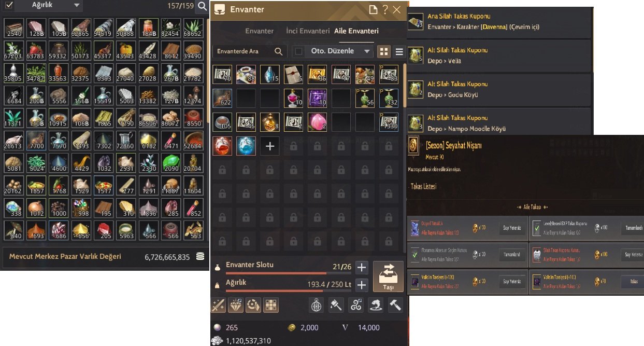
Task: Switch to Envanter tab
Action: pyautogui.click(x=260, y=31)
